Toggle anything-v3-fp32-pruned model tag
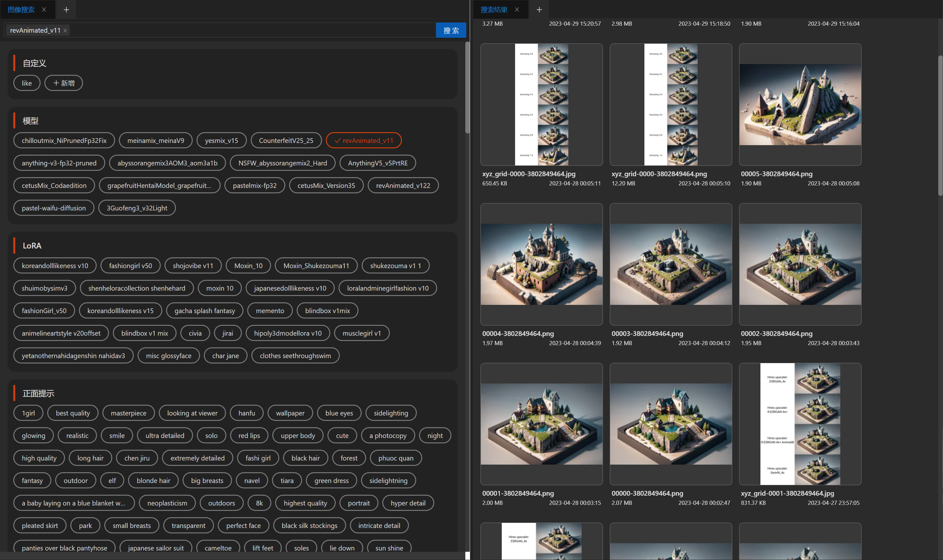 (x=59, y=163)
